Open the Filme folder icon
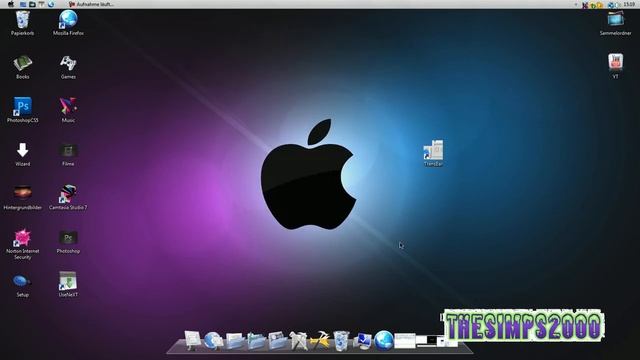The width and height of the screenshot is (640, 360). 68,151
